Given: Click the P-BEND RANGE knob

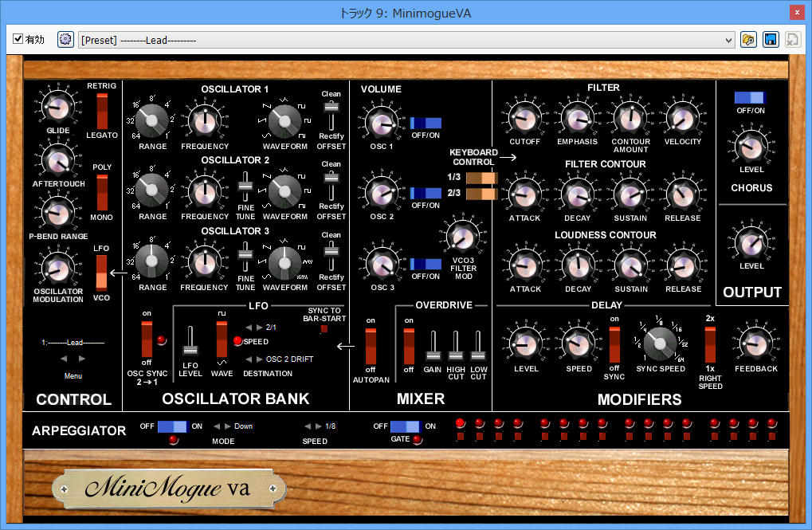Looking at the screenshot, I should pos(58,213).
